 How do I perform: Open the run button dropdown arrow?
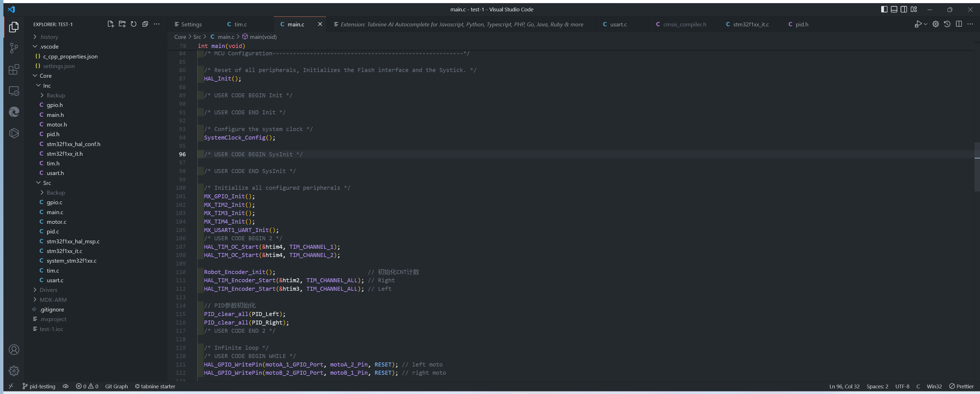coord(925,24)
